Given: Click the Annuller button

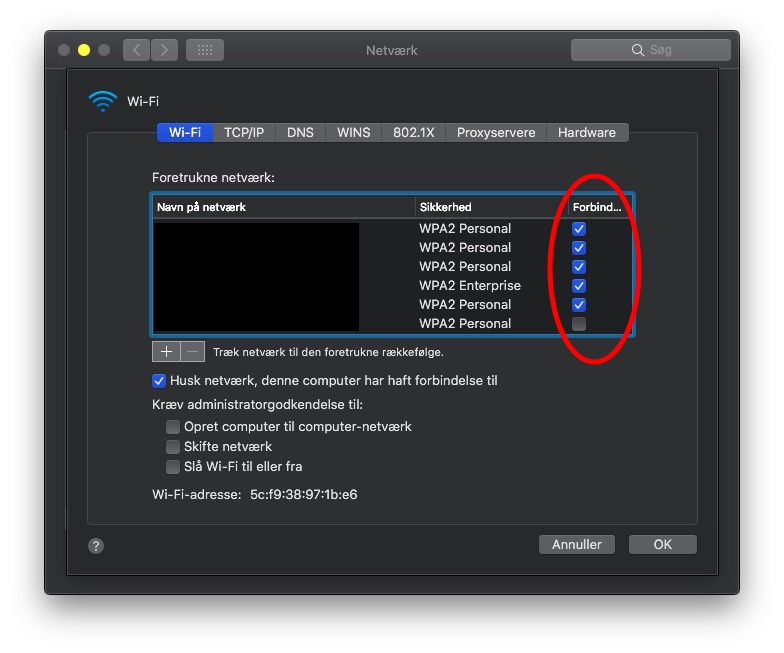Looking at the screenshot, I should 577,544.
